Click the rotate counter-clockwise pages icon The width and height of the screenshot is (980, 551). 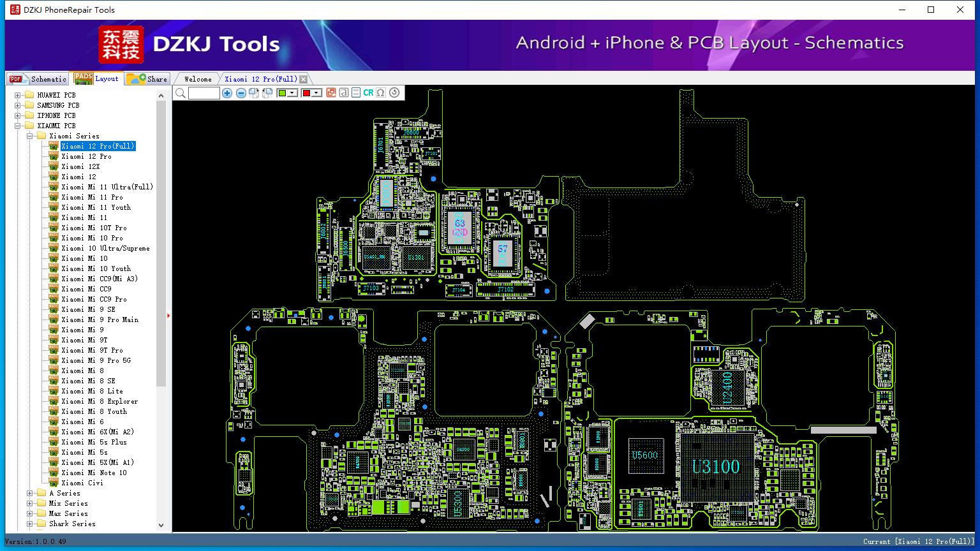267,93
